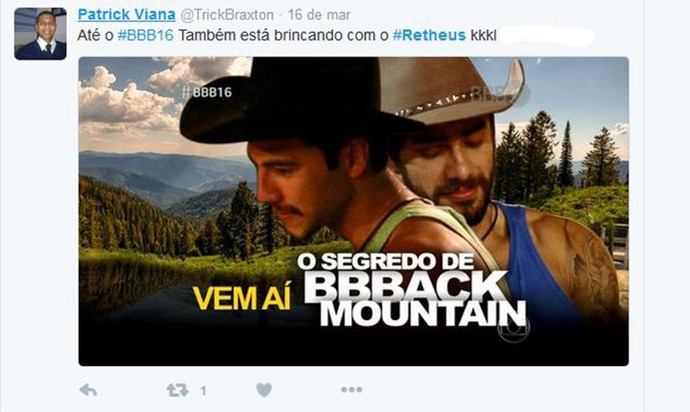This screenshot has width=690, height=412.
Task: Click the O SEGREDO DE caption
Action: click(385, 261)
